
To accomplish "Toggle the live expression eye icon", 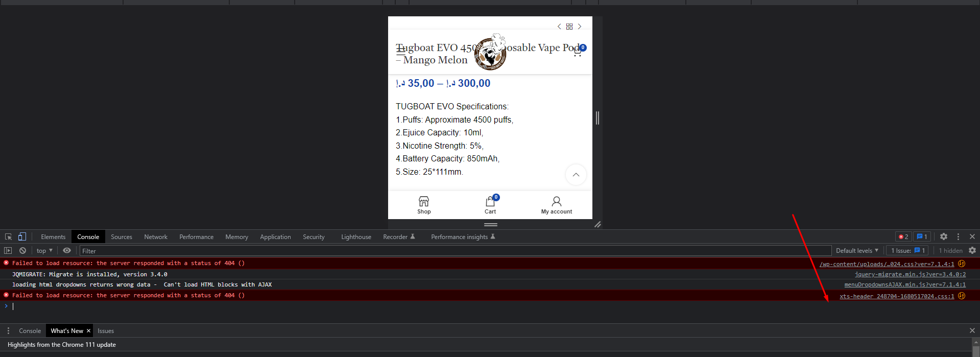I will [x=67, y=251].
